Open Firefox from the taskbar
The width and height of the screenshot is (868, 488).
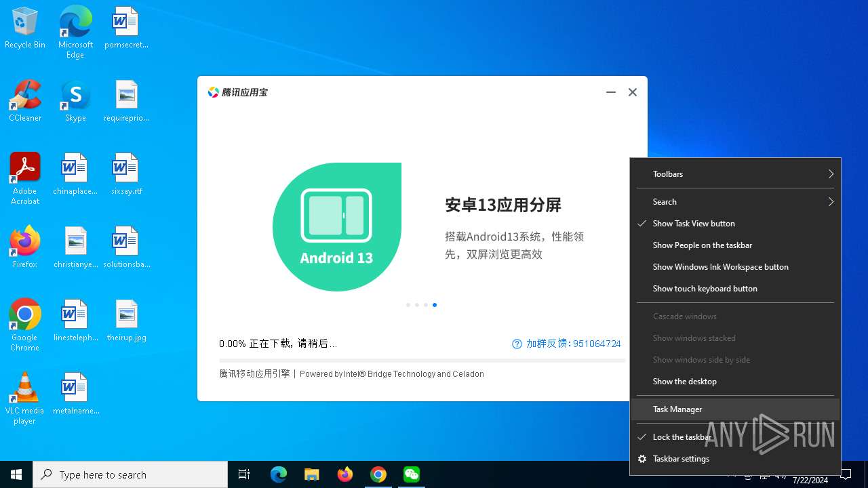[345, 474]
